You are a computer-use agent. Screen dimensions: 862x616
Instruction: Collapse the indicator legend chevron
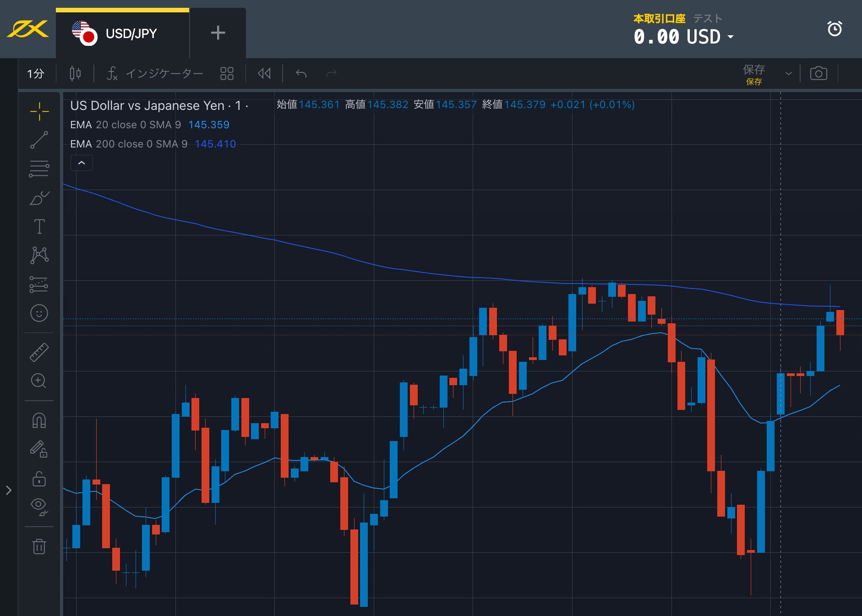(x=82, y=163)
